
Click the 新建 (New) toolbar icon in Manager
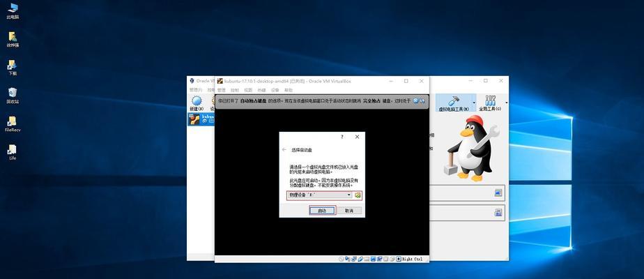pos(197,103)
